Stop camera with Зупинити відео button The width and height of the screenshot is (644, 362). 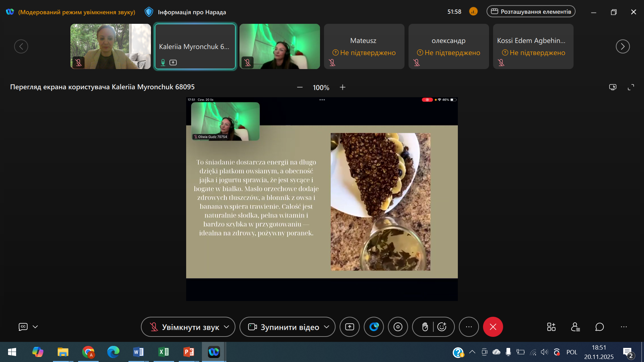[x=283, y=327]
